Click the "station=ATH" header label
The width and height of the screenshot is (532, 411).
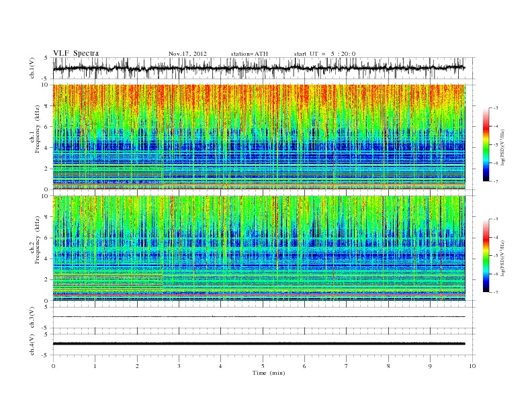pyautogui.click(x=249, y=54)
